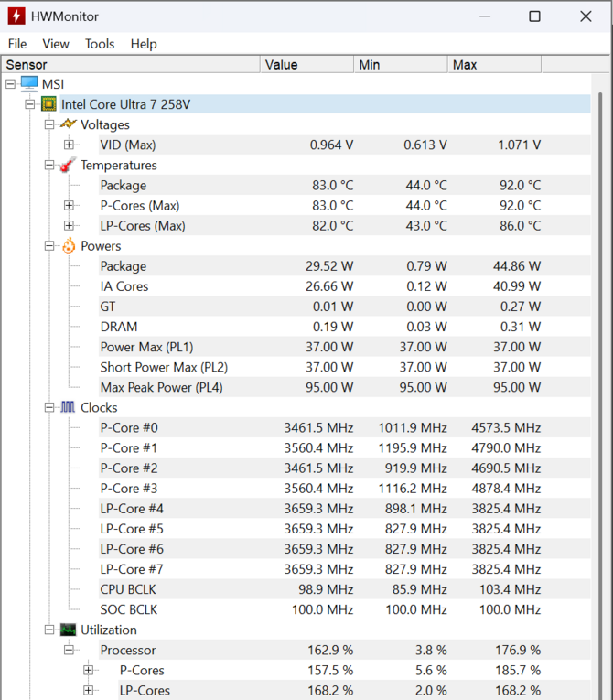Select the MSI tree label
This screenshot has width=613, height=700.
(x=53, y=84)
